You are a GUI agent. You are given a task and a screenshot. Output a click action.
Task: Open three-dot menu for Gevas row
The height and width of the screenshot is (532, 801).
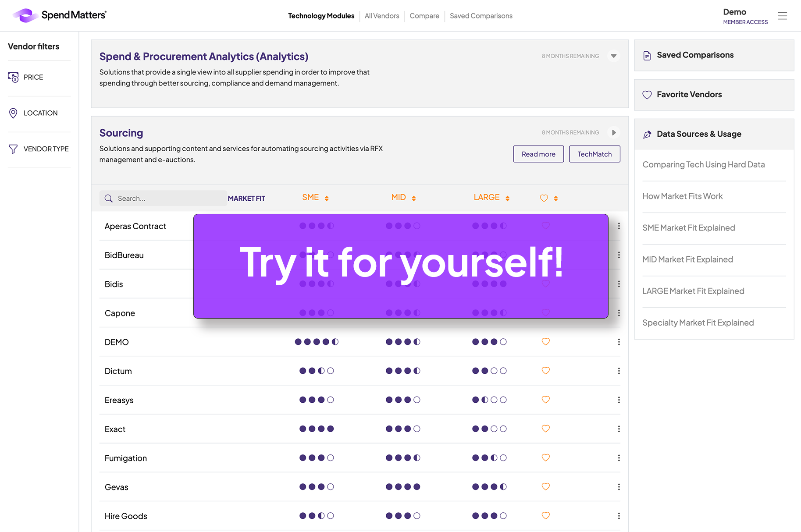click(619, 487)
